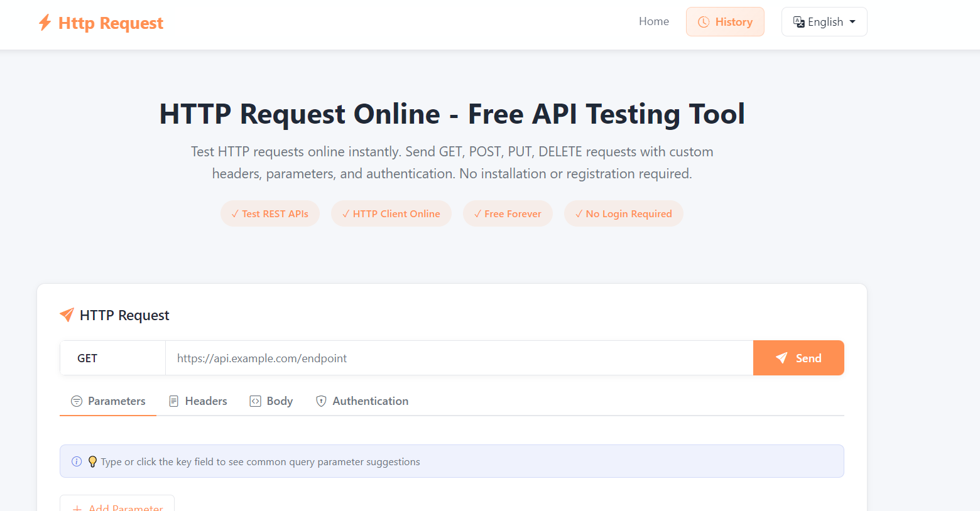
Task: Click the shield icon next to Authentication
Action: [321, 401]
